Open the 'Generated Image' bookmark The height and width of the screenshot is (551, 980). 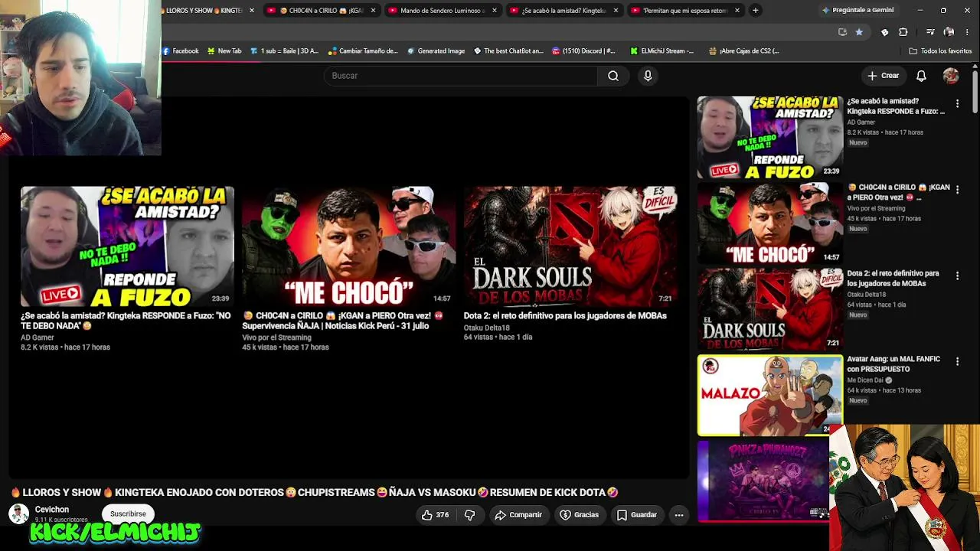[436, 51]
